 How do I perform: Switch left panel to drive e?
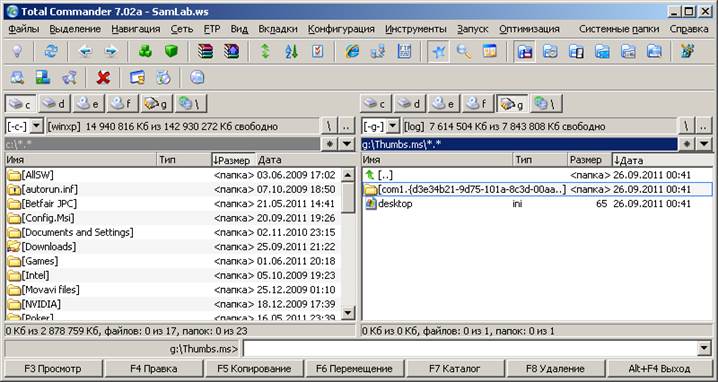click(x=88, y=104)
